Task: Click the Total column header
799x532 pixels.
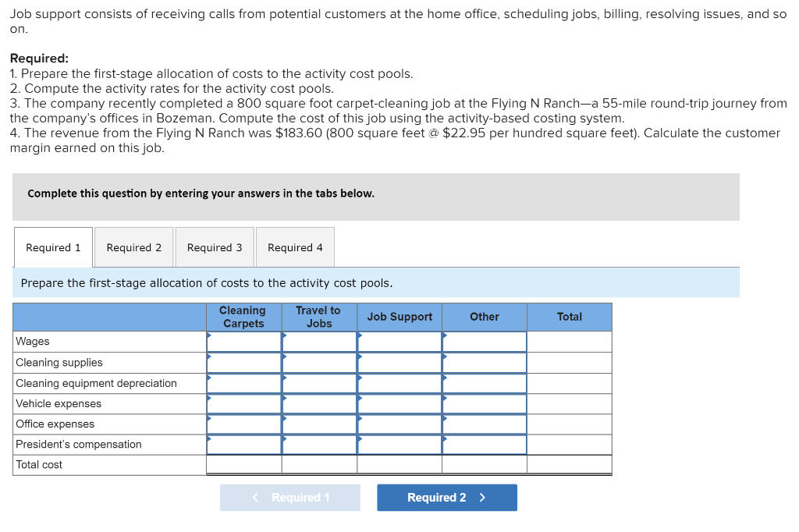Action: click(x=570, y=317)
